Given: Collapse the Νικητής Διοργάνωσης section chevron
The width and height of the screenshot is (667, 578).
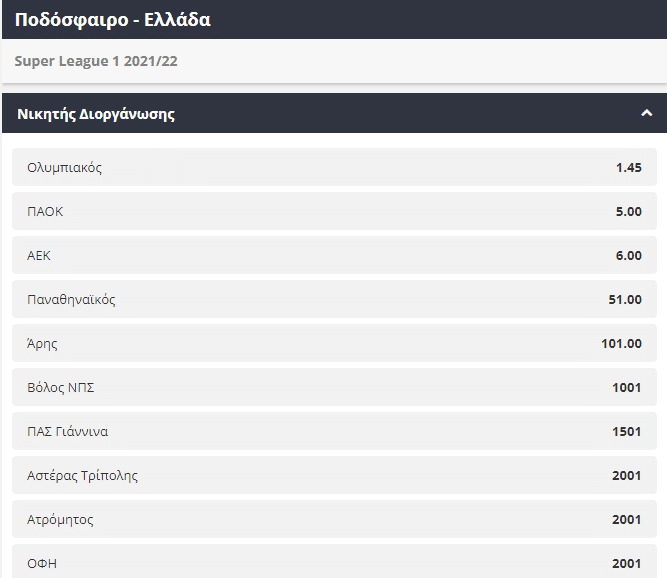Looking at the screenshot, I should (x=646, y=114).
